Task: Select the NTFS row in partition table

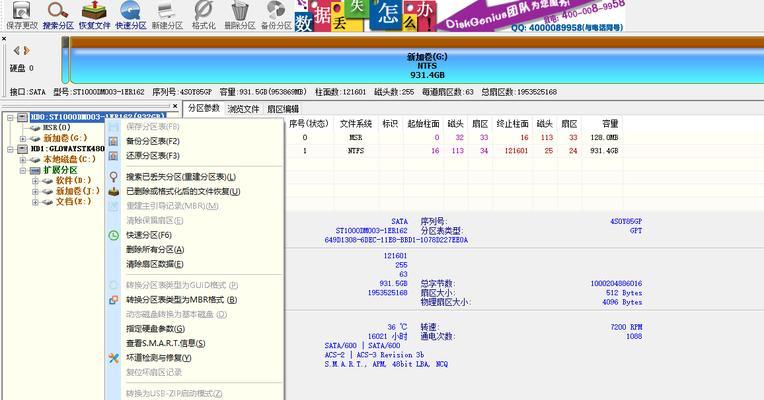Action: [453, 151]
